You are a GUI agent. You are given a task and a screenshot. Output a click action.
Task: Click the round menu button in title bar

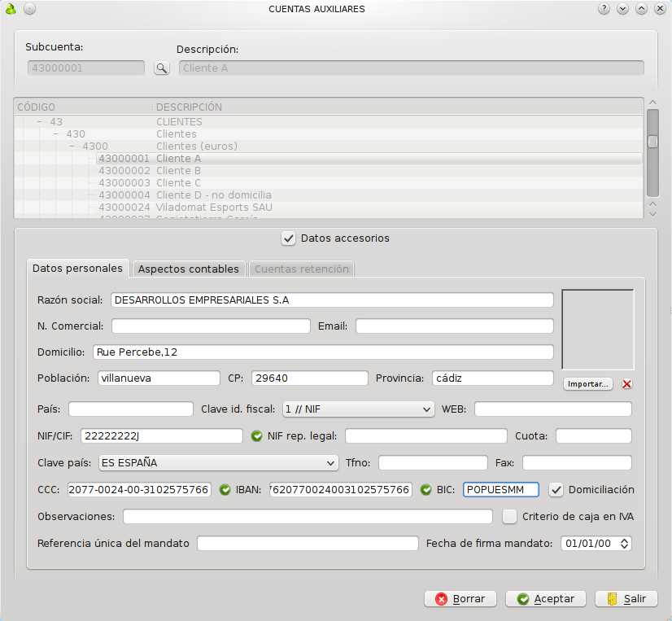point(29,9)
